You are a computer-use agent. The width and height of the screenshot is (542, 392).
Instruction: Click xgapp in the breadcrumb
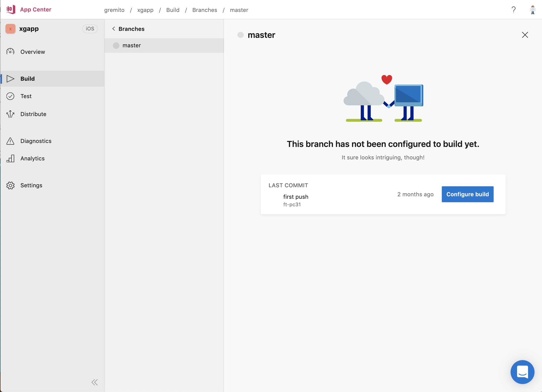(x=145, y=10)
